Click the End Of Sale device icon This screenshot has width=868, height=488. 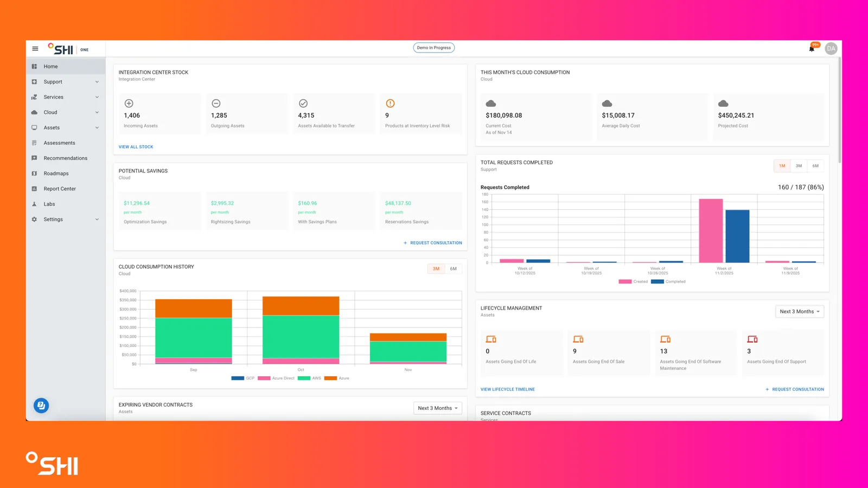[x=578, y=339]
